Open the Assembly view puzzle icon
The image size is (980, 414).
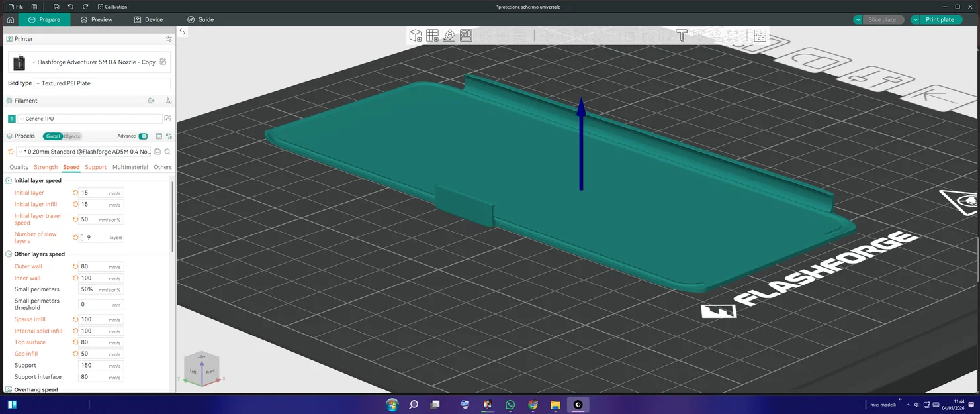point(760,36)
